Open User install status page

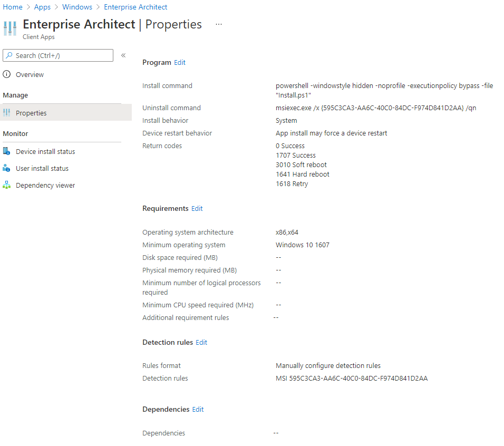(x=42, y=168)
